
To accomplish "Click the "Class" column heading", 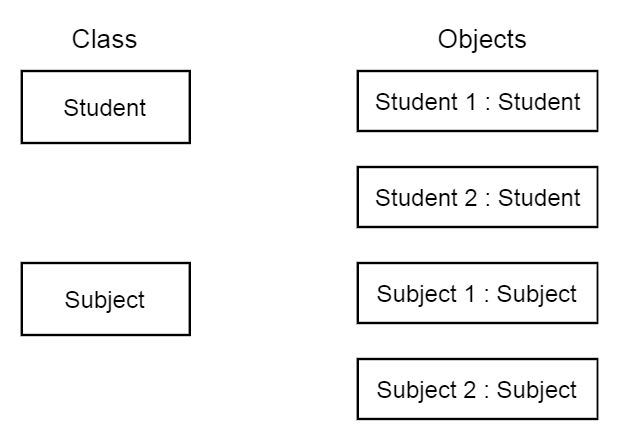I will click(104, 40).
